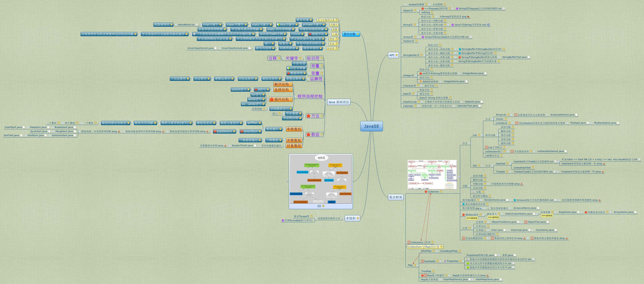Viewport: 644px width, 284px height.
Task: Click the red X marker on Collections工具类
Action: (409, 242)
